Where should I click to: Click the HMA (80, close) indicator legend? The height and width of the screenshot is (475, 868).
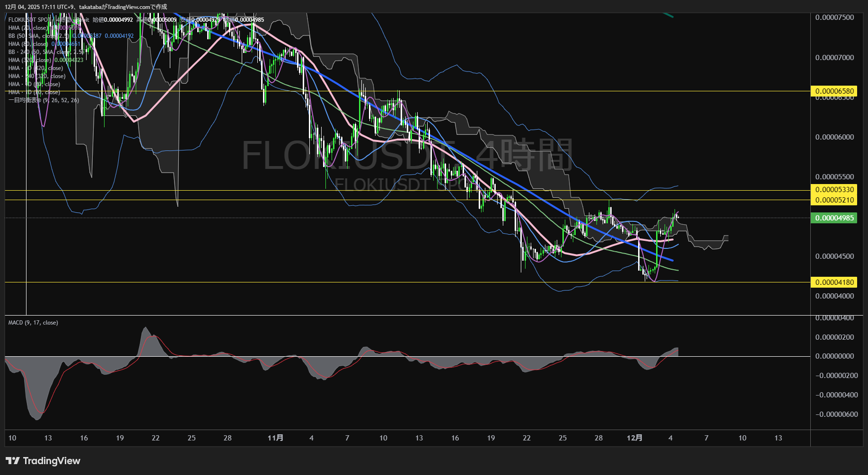[27, 44]
